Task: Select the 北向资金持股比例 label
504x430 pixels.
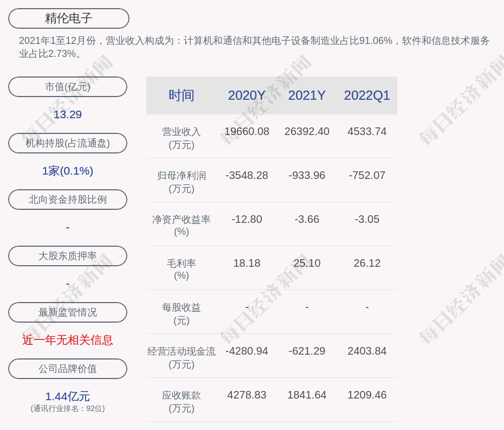Action: (x=68, y=200)
